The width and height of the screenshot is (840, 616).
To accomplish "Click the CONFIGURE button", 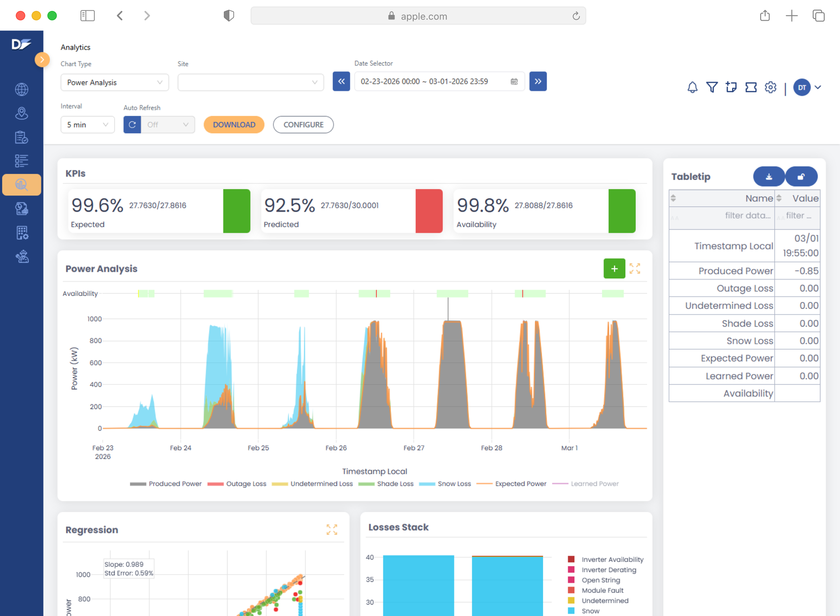I will pos(303,125).
